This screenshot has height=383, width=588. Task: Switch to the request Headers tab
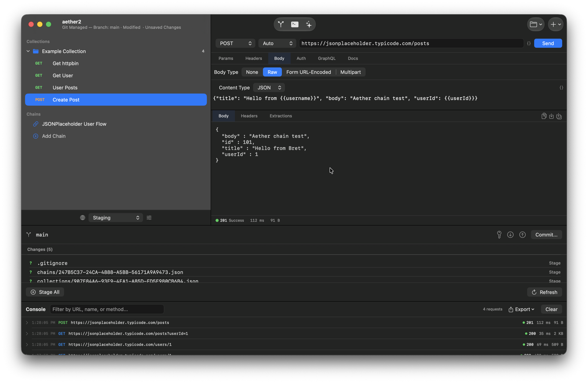click(x=254, y=58)
